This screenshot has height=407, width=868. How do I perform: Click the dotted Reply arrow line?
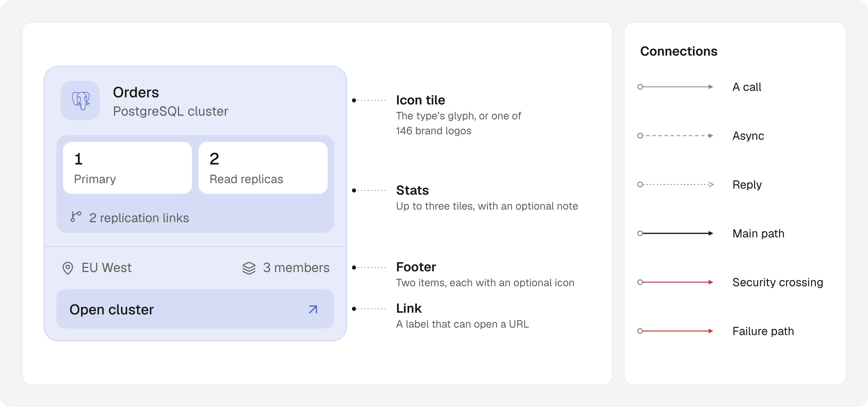[x=675, y=185]
